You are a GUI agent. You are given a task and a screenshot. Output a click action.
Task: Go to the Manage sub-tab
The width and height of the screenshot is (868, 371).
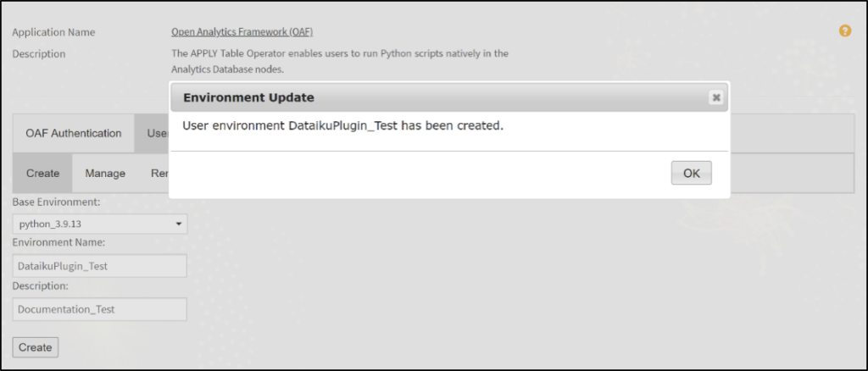click(105, 173)
